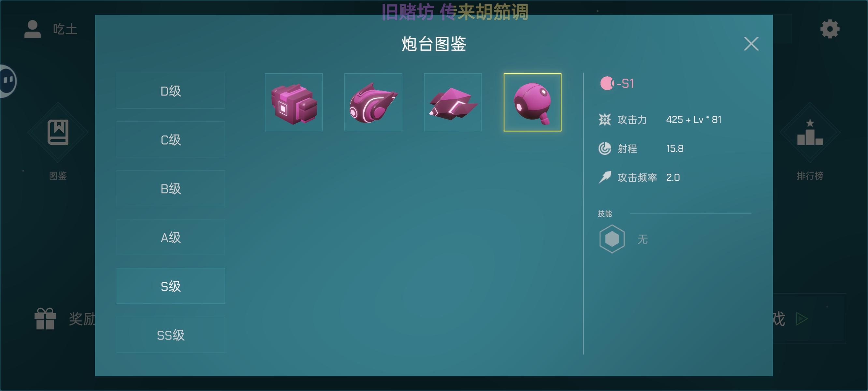This screenshot has width=868, height=391.
Task: Open the D级 turret tab
Action: (170, 91)
